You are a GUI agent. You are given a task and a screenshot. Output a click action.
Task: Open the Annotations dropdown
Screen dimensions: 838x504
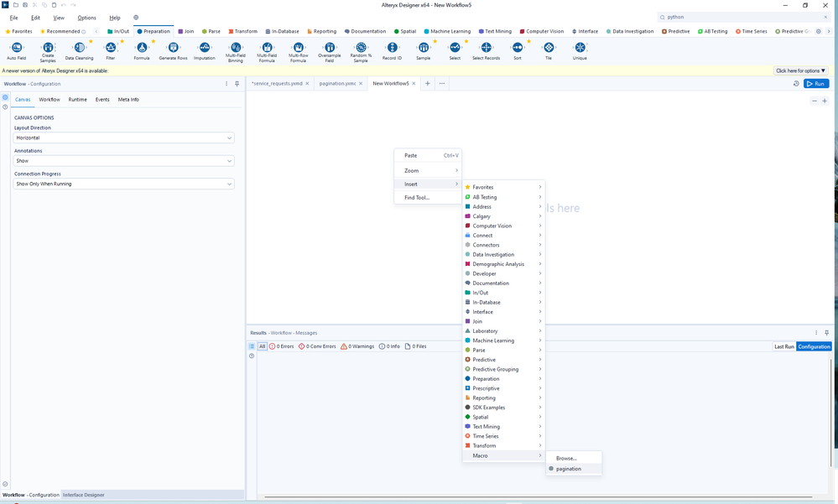coord(124,161)
